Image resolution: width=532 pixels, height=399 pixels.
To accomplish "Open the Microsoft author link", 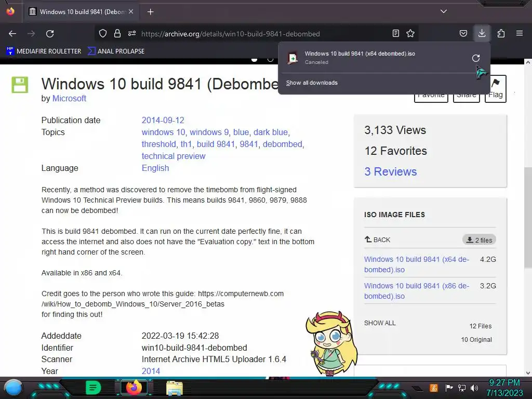I will [69, 98].
